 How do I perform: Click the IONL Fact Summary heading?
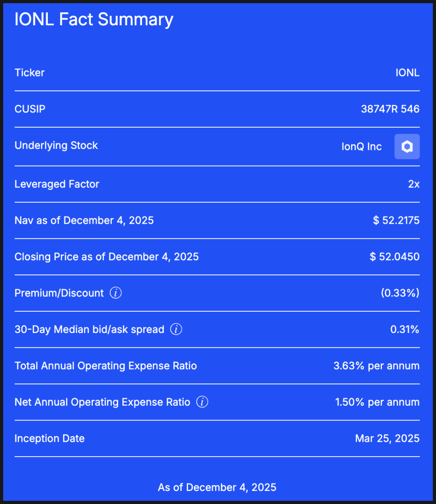point(94,20)
